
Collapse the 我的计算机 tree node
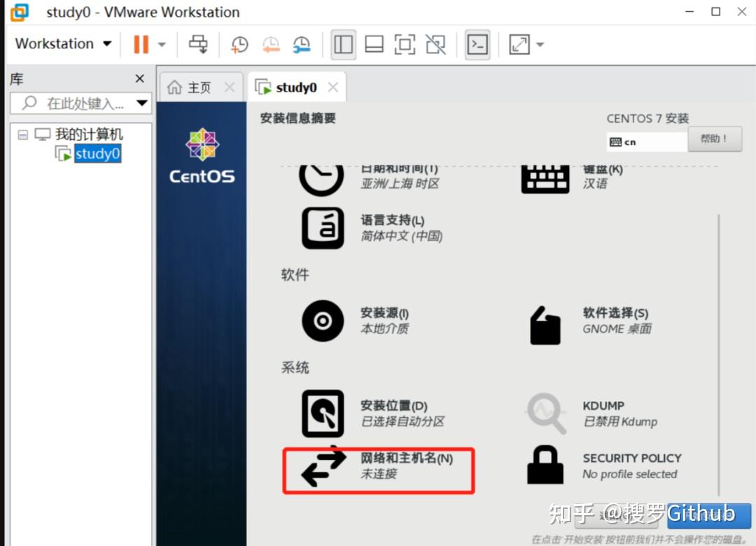tap(22, 134)
